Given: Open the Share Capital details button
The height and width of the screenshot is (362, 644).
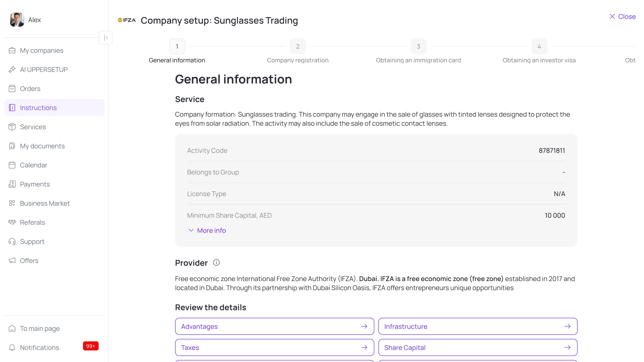Looking at the screenshot, I should (x=478, y=348).
